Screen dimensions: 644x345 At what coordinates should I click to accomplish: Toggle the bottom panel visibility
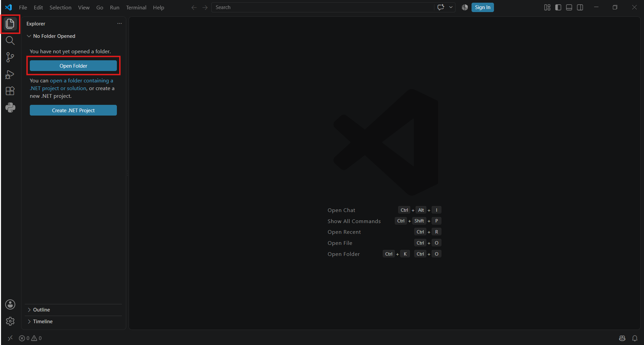pos(569,7)
